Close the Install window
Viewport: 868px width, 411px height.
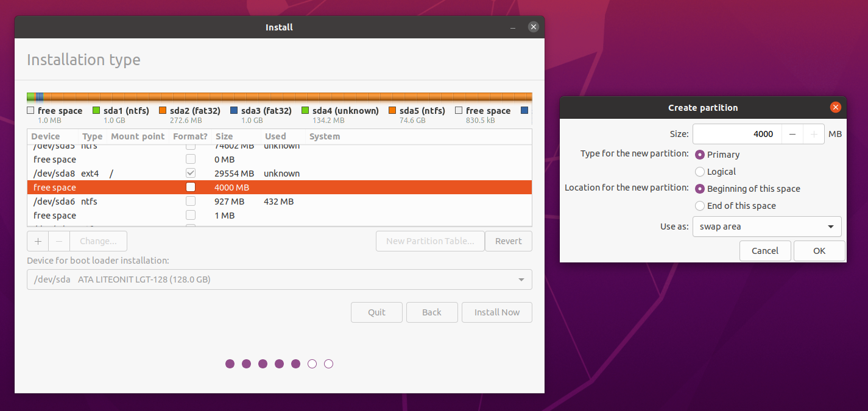point(534,27)
